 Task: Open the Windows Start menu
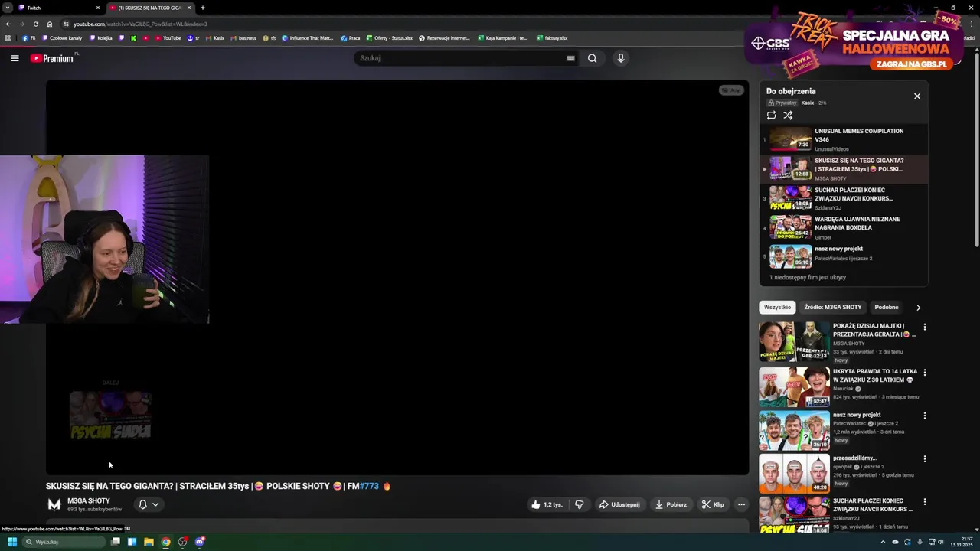point(12,542)
